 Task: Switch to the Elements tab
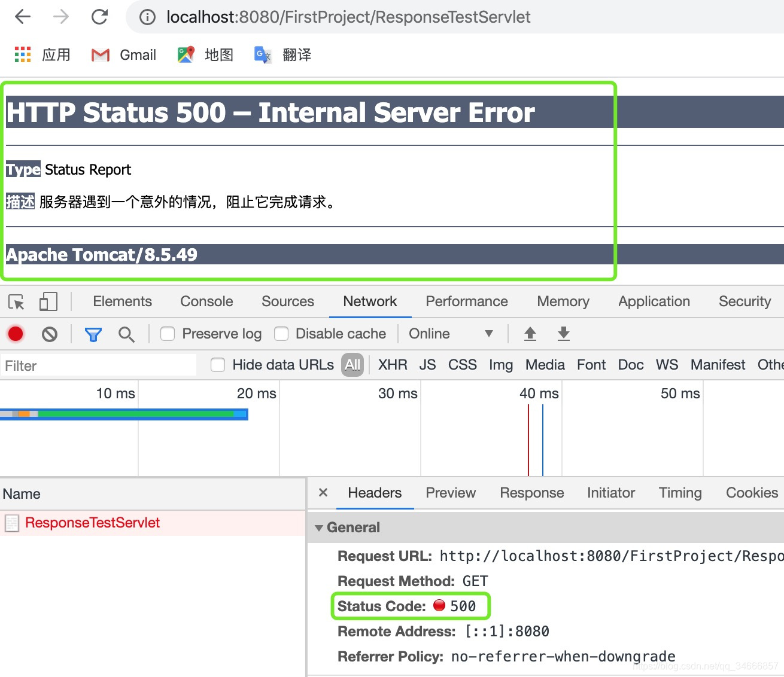123,301
